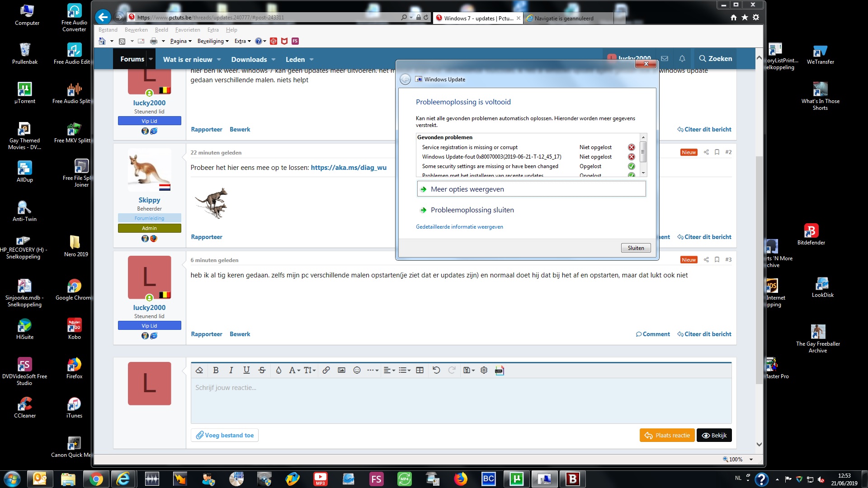Expand the font size dropdown
868x488 pixels.
(x=310, y=371)
